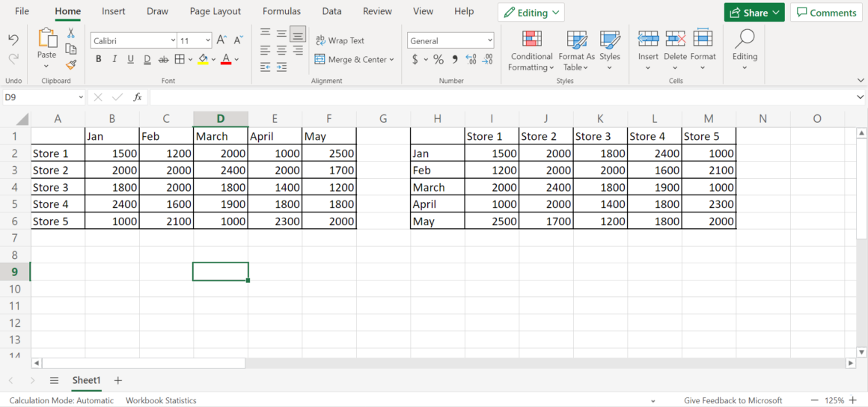Click Workbook Statistics in the status bar
Viewport: 868px width, 407px height.
tap(161, 400)
